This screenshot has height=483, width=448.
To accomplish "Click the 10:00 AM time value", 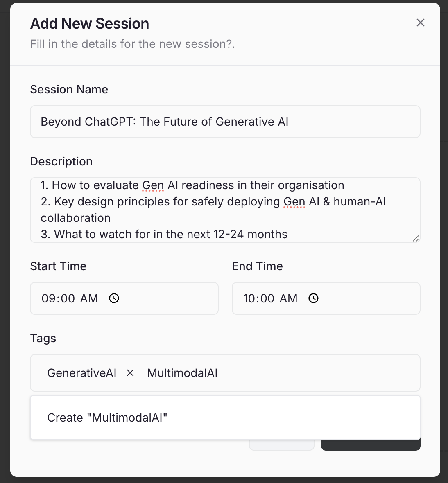I will click(x=270, y=298).
